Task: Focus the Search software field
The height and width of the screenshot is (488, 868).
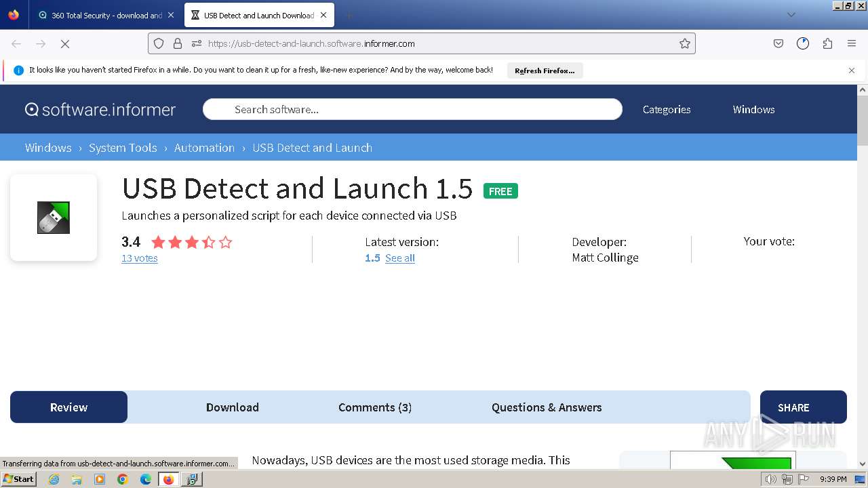Action: pyautogui.click(x=412, y=109)
